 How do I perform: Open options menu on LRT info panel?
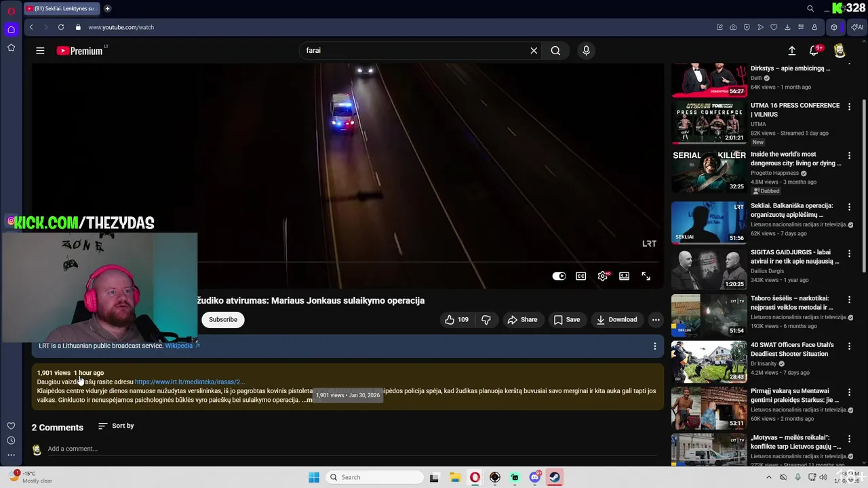click(655, 346)
